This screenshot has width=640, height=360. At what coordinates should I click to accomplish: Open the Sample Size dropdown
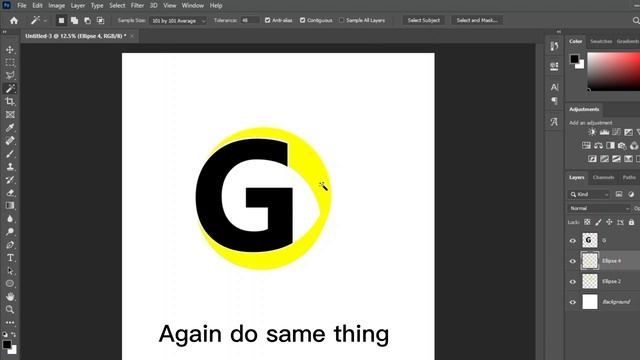click(x=178, y=20)
